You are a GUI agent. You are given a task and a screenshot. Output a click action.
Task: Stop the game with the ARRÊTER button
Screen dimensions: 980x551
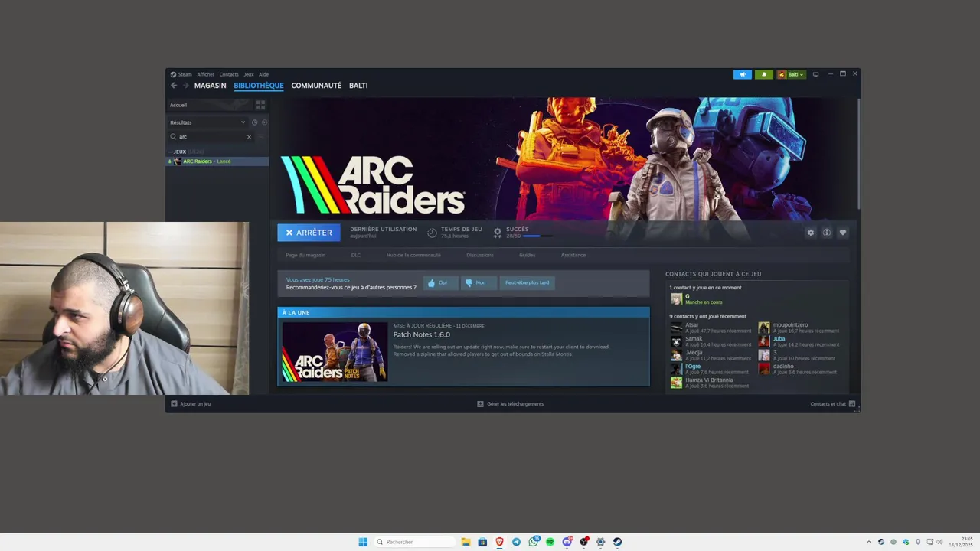pyautogui.click(x=309, y=233)
